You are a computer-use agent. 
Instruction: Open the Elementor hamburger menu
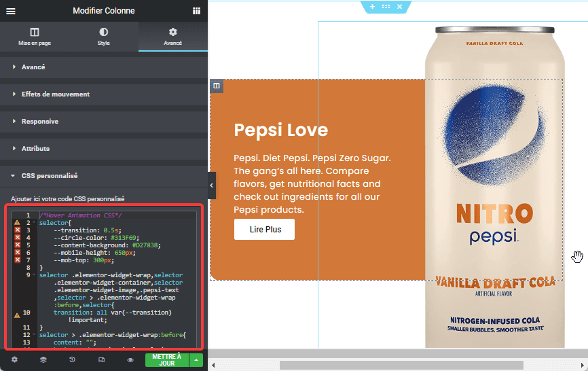[10, 12]
